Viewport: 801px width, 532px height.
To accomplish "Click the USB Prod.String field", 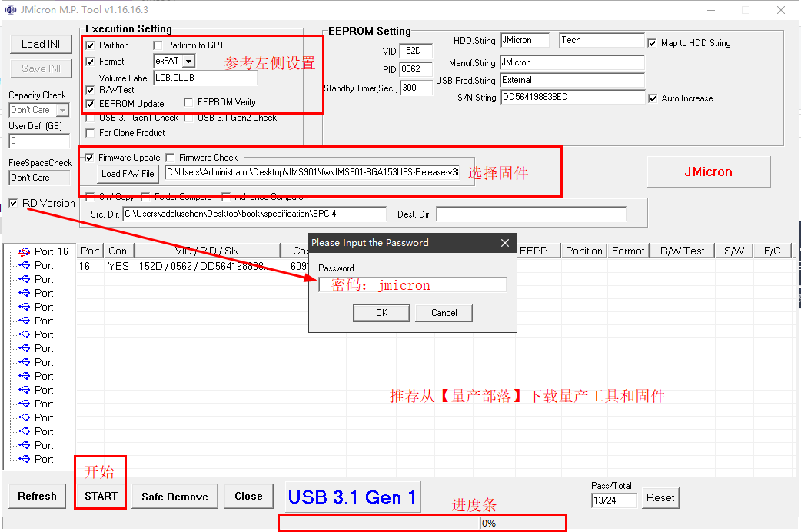I will point(572,80).
